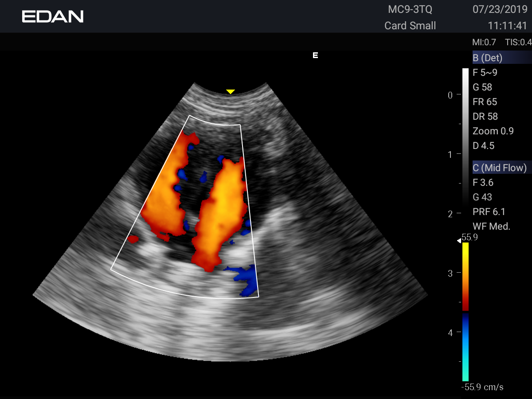Image resolution: width=532 pixels, height=399 pixels.
Task: Adjust the B-mode gain G 58 value
Action: 482,87
